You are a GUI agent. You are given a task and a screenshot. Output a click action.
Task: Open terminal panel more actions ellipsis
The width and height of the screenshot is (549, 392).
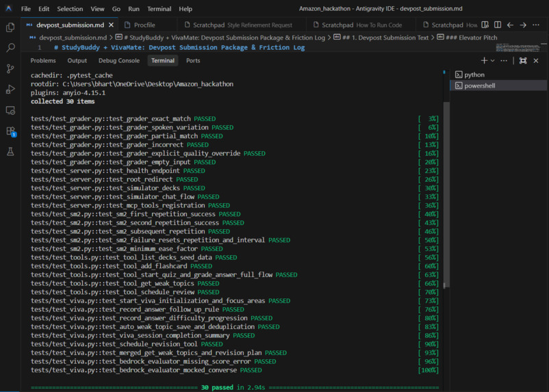504,61
